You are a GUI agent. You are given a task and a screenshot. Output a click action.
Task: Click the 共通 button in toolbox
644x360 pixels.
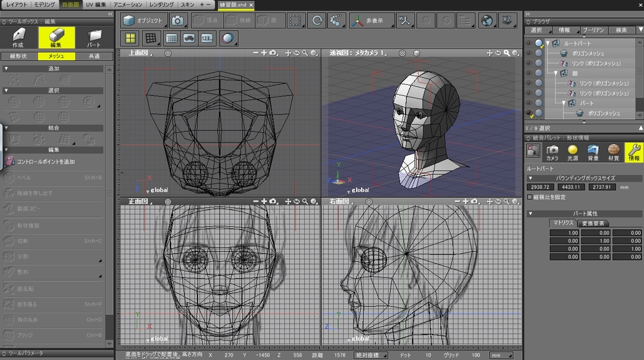(x=94, y=56)
